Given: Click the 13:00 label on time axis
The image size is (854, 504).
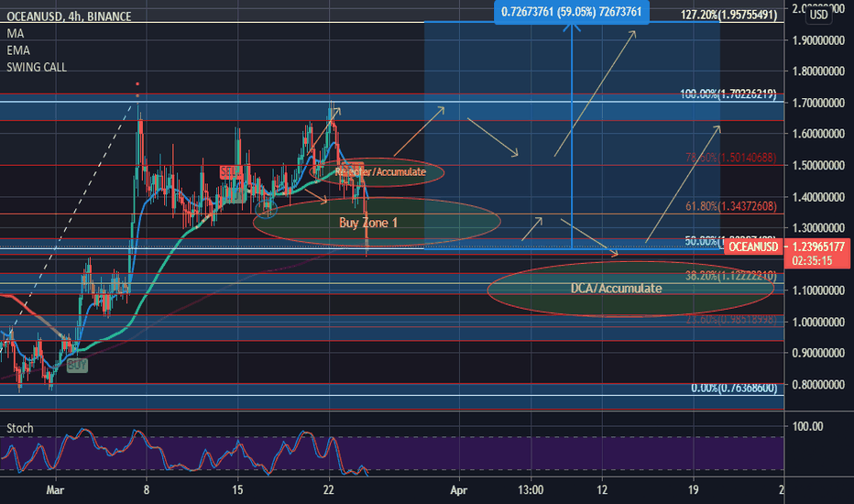Looking at the screenshot, I should point(531,490).
